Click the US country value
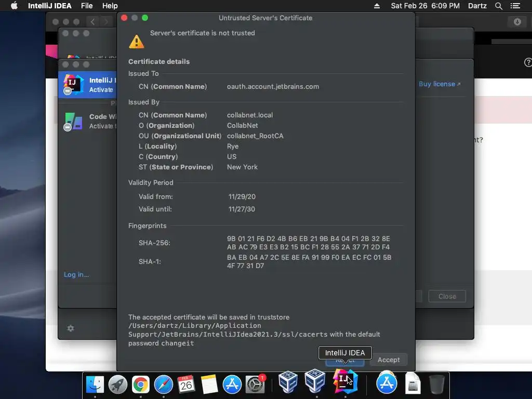 tap(232, 157)
